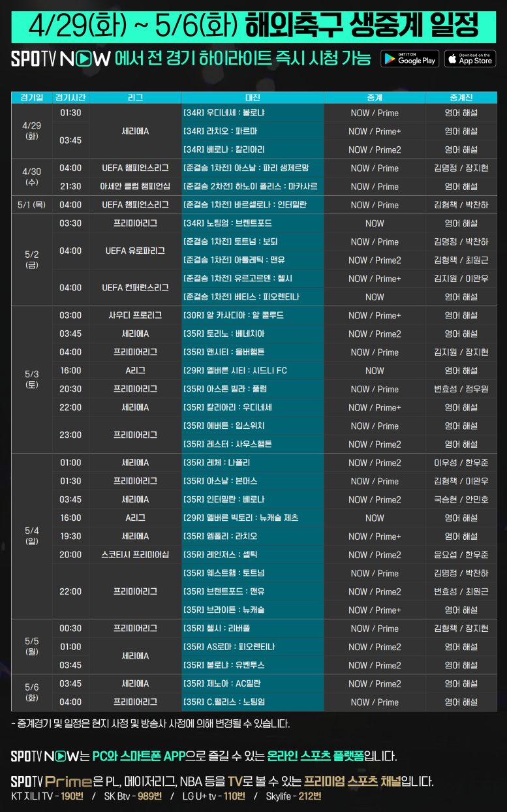Screen dimensions: 507x812
Task: Select the 리그 column header
Action: pos(135,98)
